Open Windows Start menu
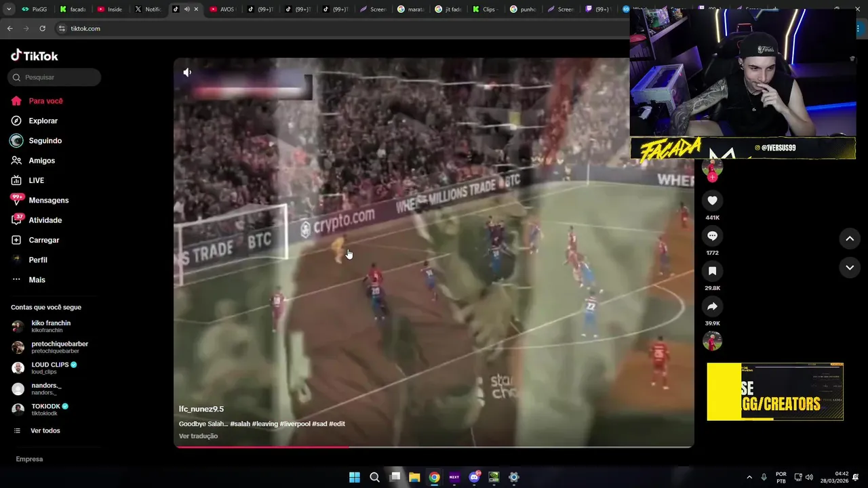 [x=355, y=477]
